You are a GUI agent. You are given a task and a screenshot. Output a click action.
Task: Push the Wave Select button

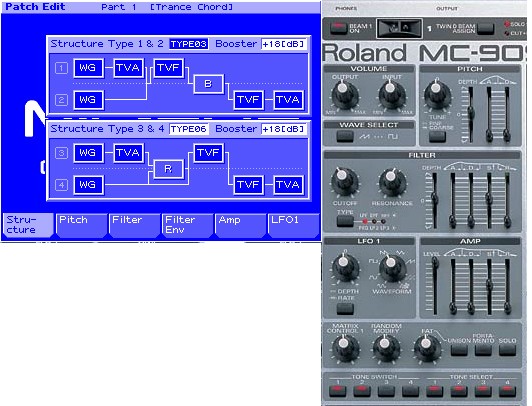345,137
